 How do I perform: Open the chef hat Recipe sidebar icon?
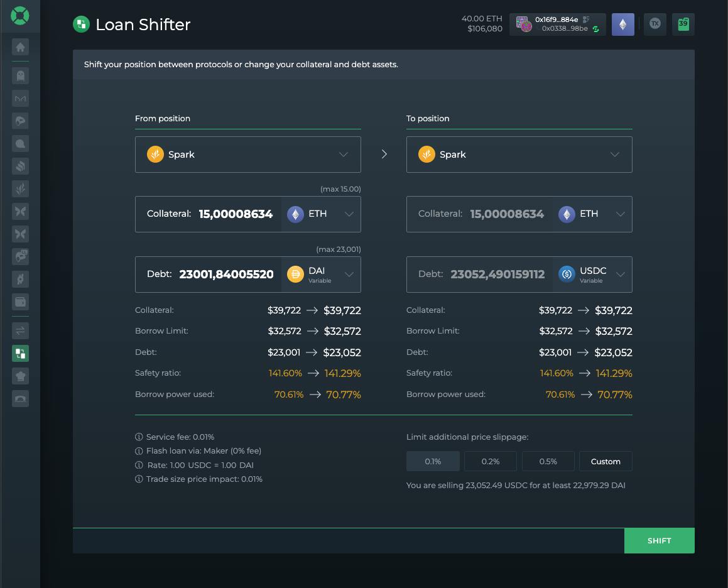pyautogui.click(x=21, y=376)
